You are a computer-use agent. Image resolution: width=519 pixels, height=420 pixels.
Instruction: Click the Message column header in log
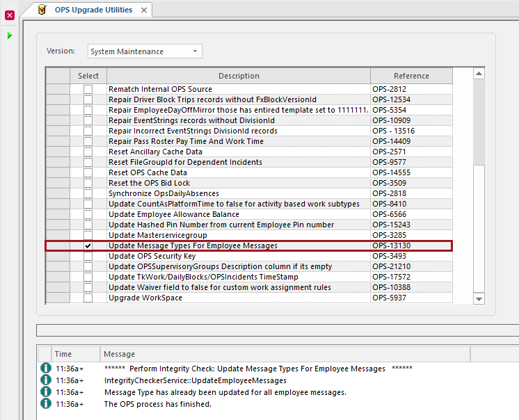click(x=285, y=354)
